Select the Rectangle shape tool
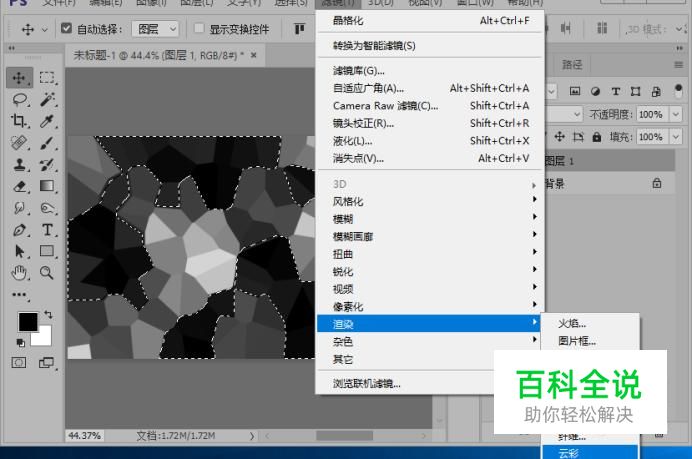This screenshot has width=692, height=459. coord(47,251)
